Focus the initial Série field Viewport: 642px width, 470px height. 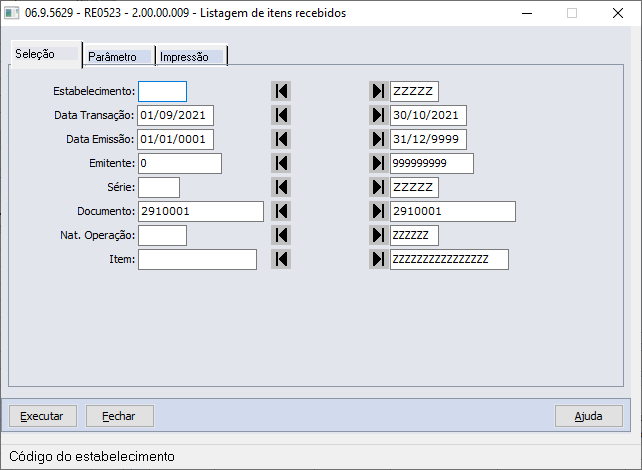click(x=159, y=188)
